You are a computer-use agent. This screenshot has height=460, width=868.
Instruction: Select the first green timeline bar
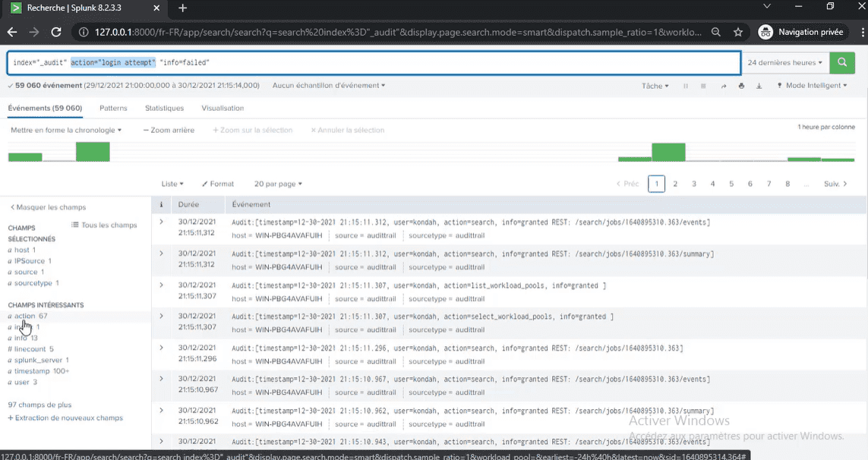[x=25, y=157]
